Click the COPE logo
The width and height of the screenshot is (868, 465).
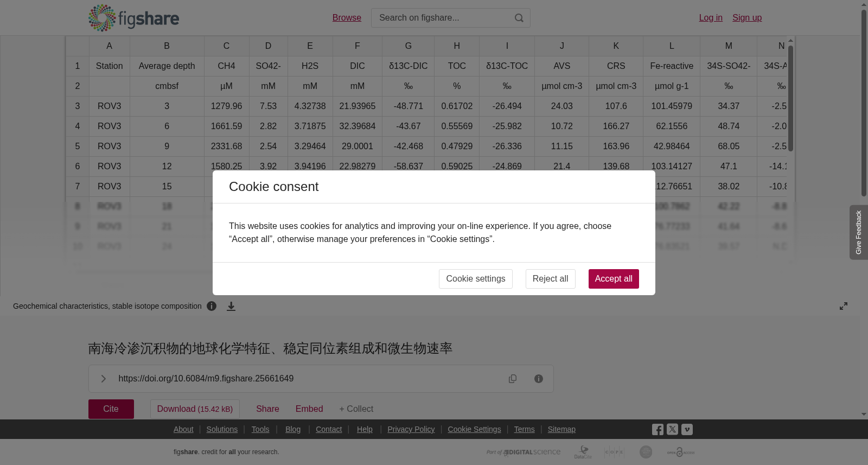click(x=615, y=452)
